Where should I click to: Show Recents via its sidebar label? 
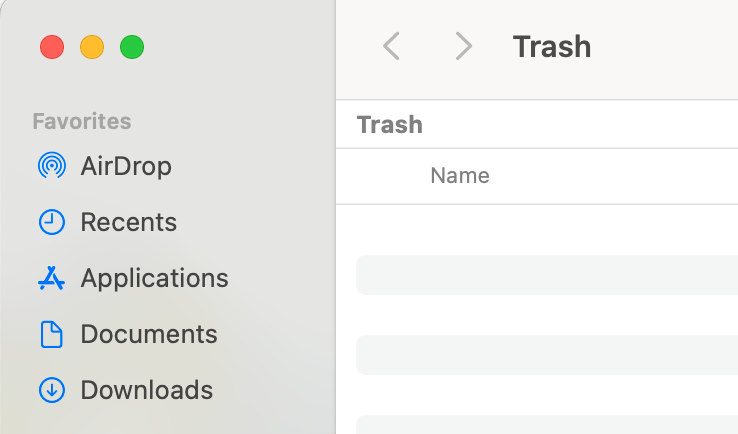click(x=128, y=222)
